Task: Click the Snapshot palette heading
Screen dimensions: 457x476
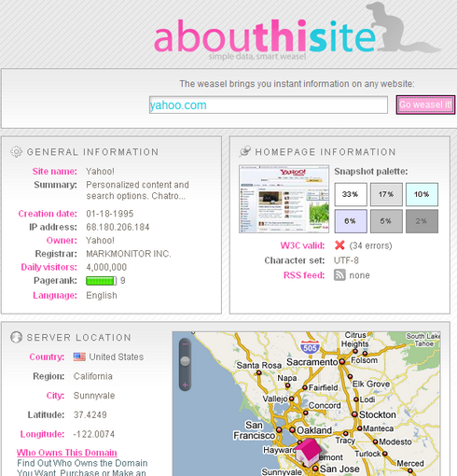Action: (371, 172)
